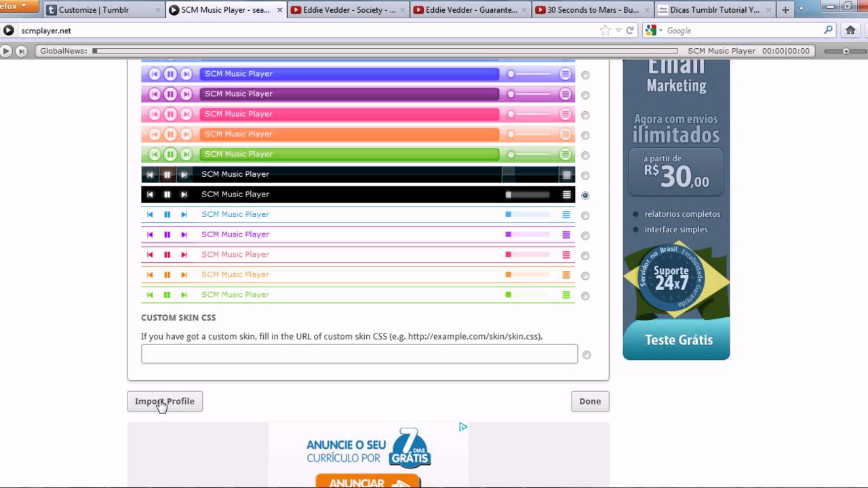Image resolution: width=868 pixels, height=488 pixels.
Task: Select the pink rounded skin radio button
Action: pyautogui.click(x=585, y=115)
